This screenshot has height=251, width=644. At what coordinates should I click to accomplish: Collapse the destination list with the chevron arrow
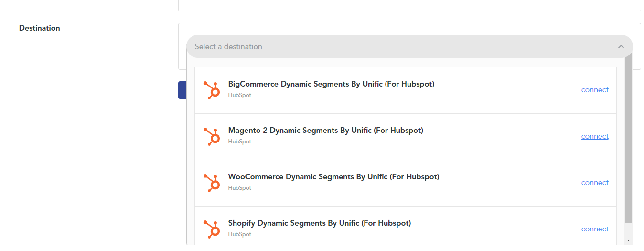621,47
